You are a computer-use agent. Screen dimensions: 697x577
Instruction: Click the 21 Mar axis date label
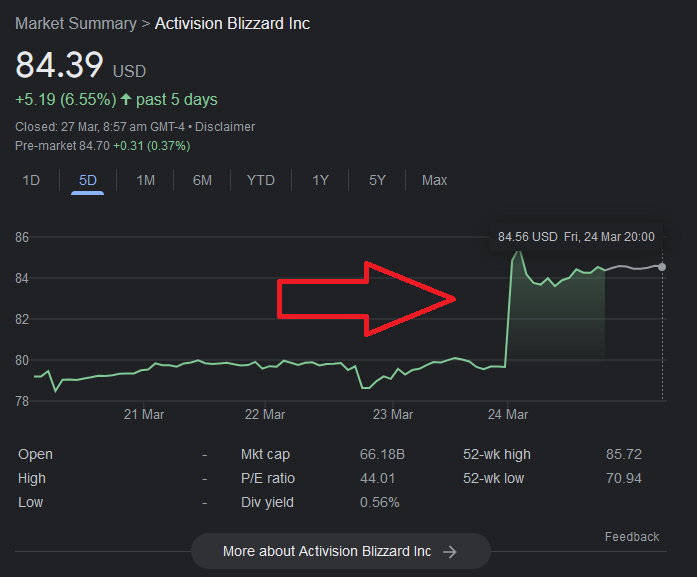click(144, 415)
